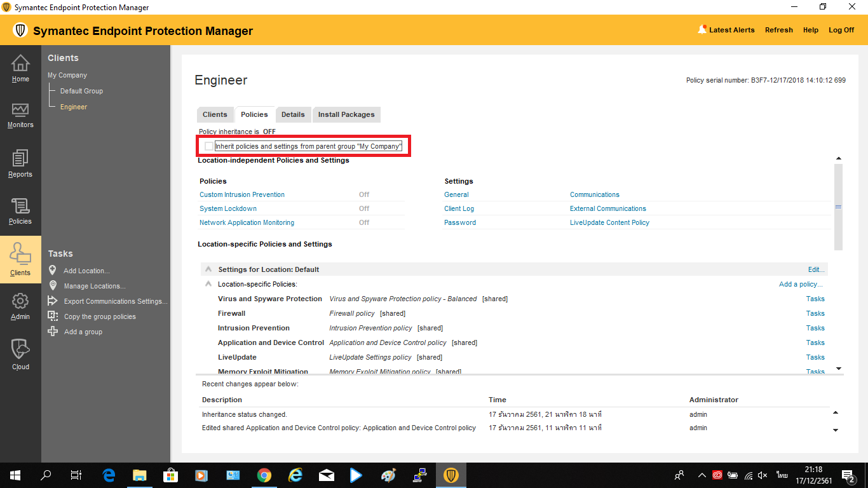Collapse the Location-specific Policies list
868x488 pixels.
pos(208,284)
